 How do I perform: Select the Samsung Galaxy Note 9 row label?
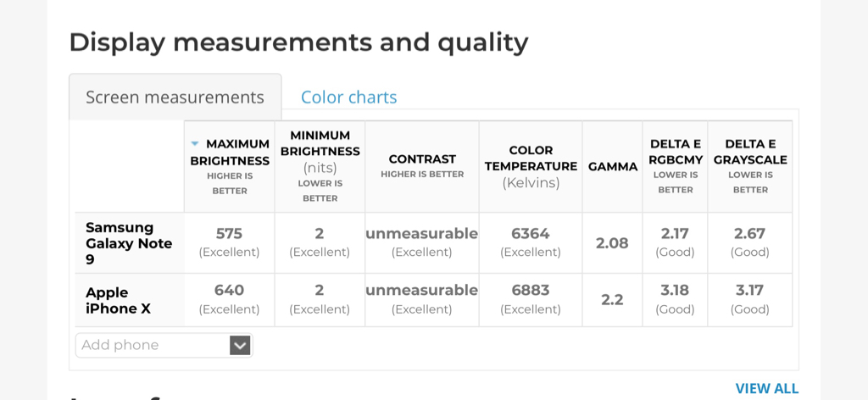click(x=129, y=243)
